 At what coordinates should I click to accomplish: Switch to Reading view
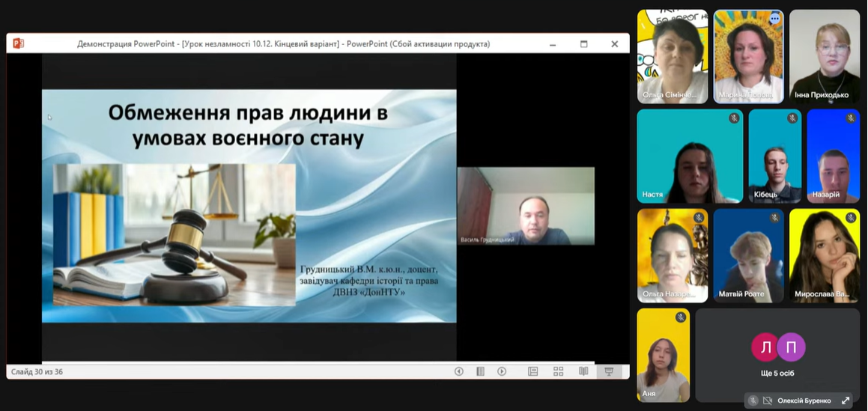(583, 371)
